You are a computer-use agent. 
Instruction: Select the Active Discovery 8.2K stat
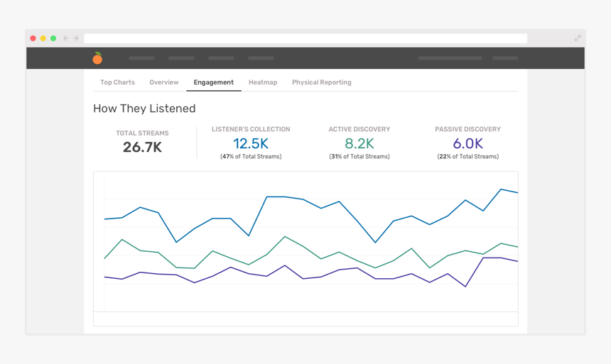tap(359, 144)
